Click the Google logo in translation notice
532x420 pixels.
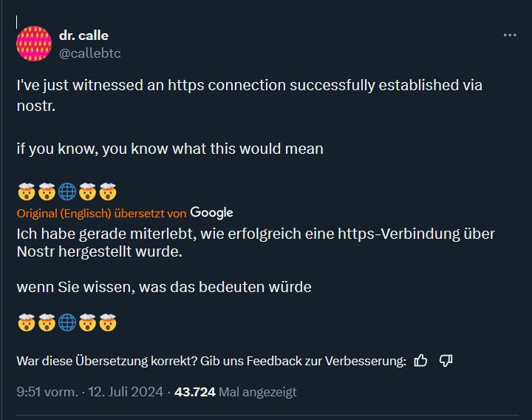(x=212, y=212)
